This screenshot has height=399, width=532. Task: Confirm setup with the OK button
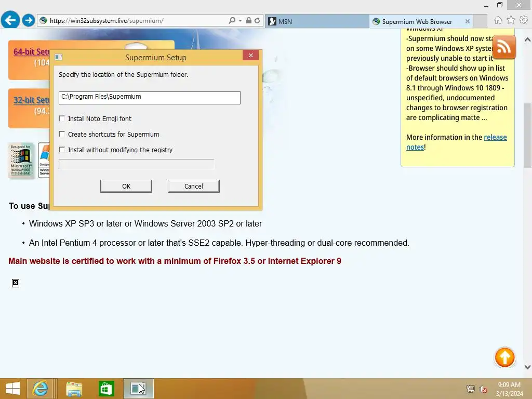(x=126, y=187)
